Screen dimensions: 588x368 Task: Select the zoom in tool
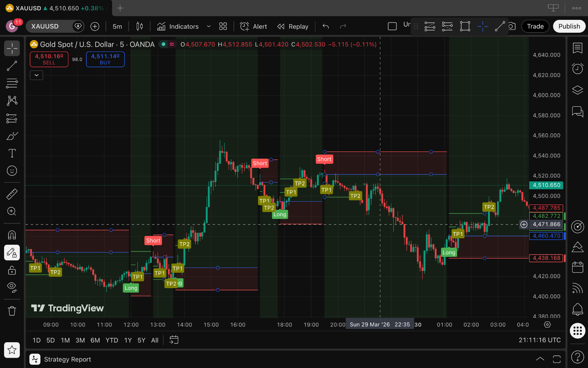[x=12, y=211]
